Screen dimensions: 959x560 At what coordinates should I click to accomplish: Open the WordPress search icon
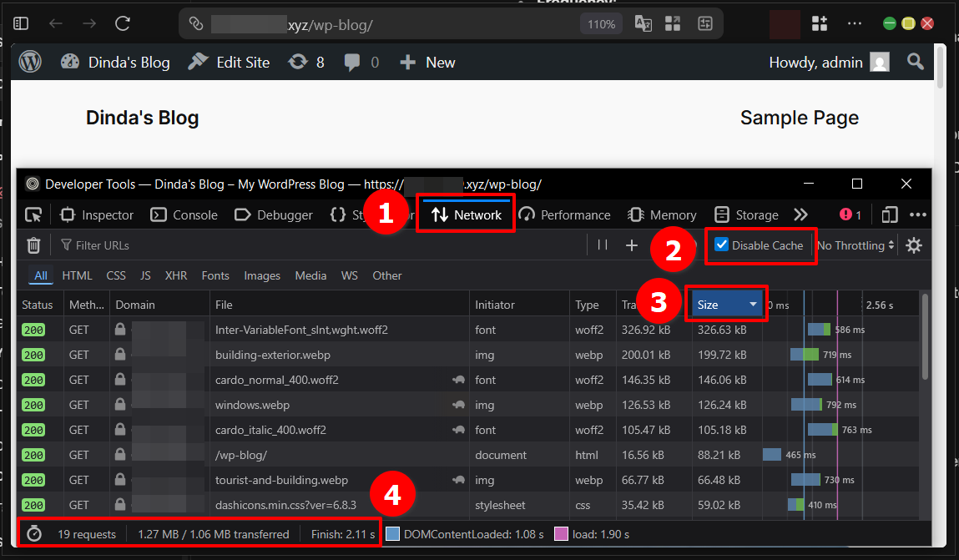[915, 62]
